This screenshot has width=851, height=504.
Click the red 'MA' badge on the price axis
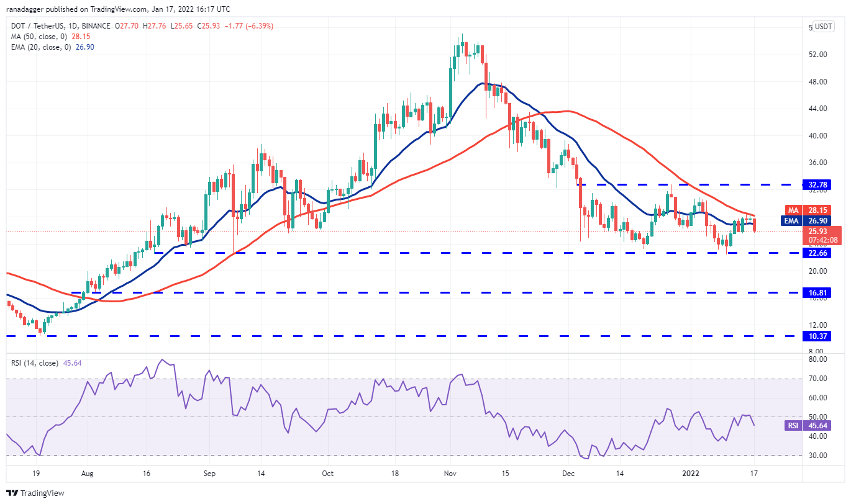click(793, 210)
